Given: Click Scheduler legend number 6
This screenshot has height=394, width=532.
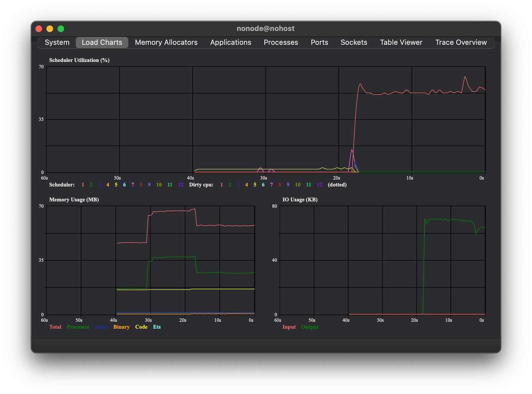Looking at the screenshot, I should [x=124, y=185].
